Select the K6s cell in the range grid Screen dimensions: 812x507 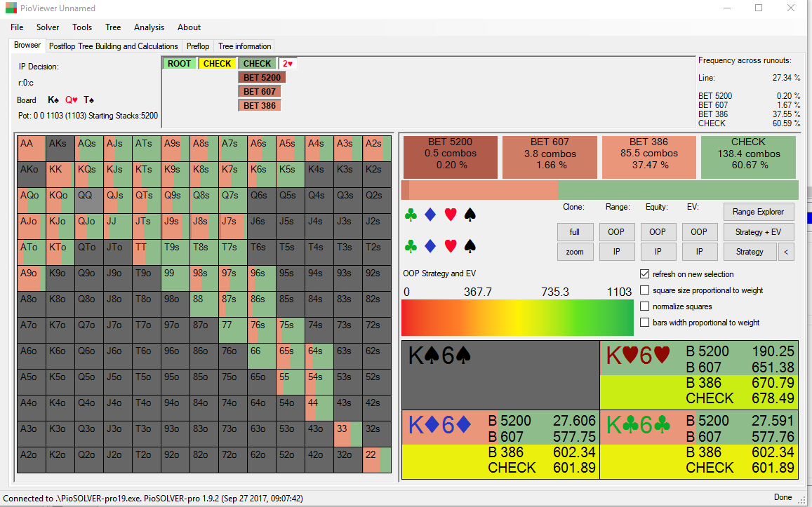click(x=262, y=175)
